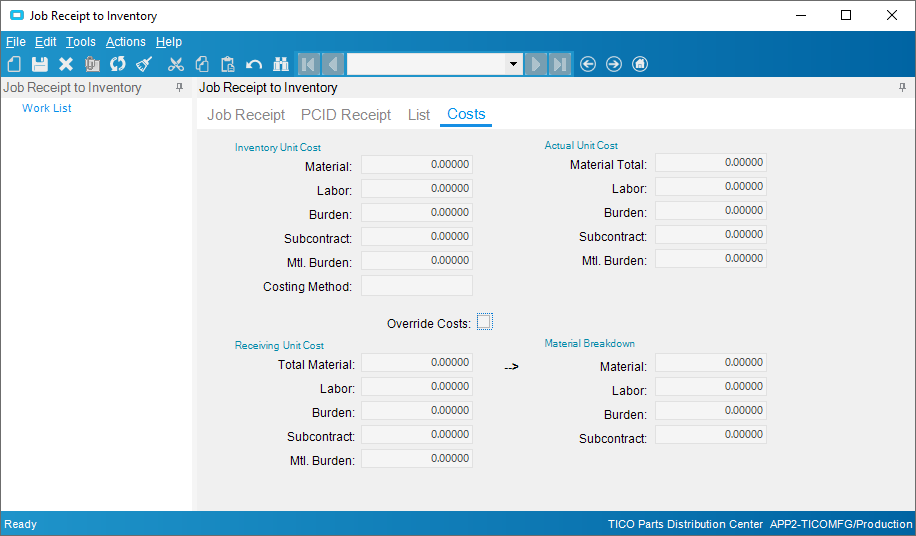Open the Actions menu

point(126,42)
